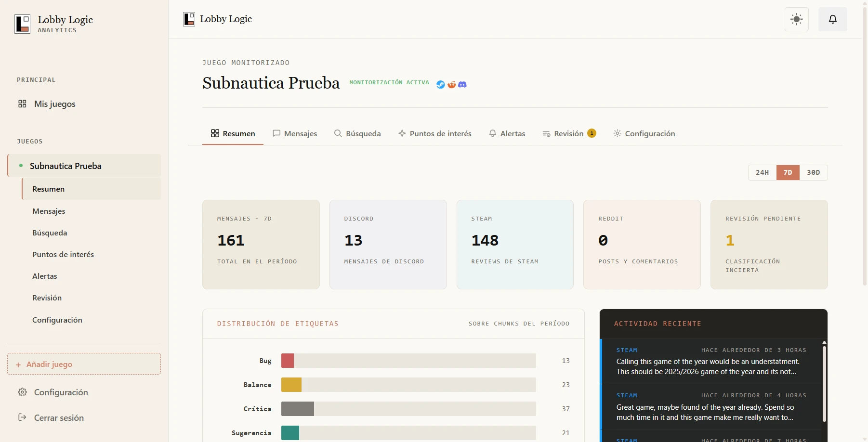Click the Discord platform icon near title
The image size is (868, 442).
[462, 85]
